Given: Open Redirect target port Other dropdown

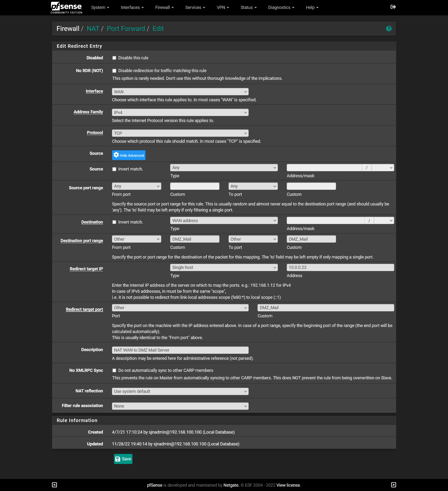Looking at the screenshot, I should [180, 308].
